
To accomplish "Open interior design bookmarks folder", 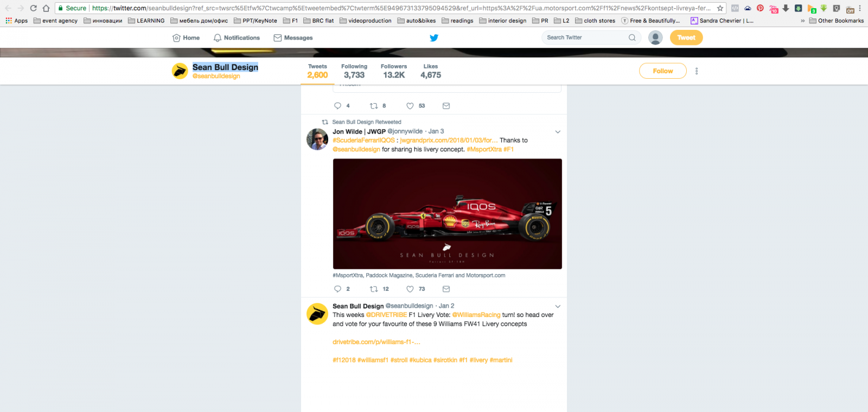I will [x=503, y=21].
